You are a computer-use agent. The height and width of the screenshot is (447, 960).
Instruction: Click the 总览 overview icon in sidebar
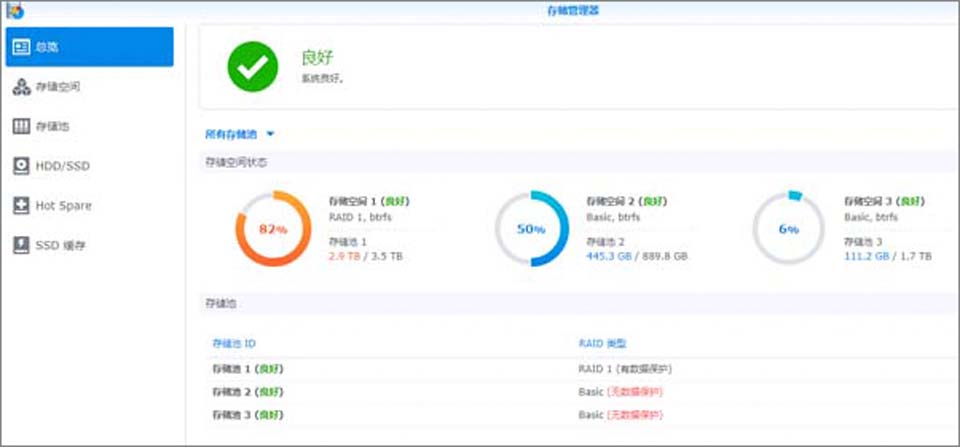point(21,47)
